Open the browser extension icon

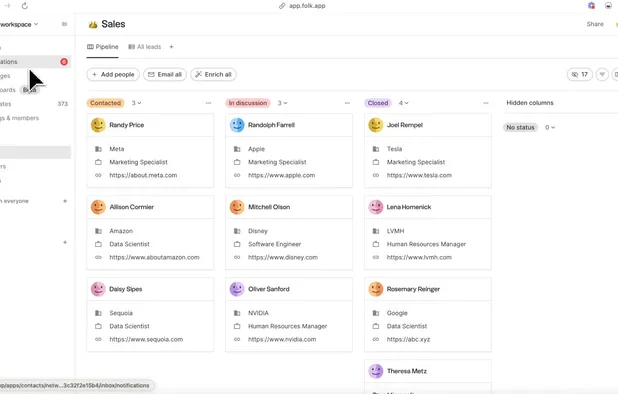(x=591, y=6)
